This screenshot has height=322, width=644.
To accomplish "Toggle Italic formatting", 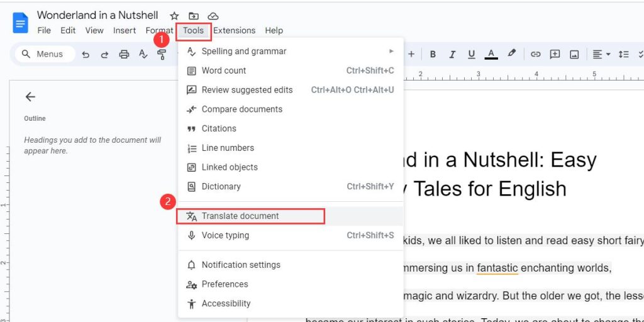I will [452, 54].
